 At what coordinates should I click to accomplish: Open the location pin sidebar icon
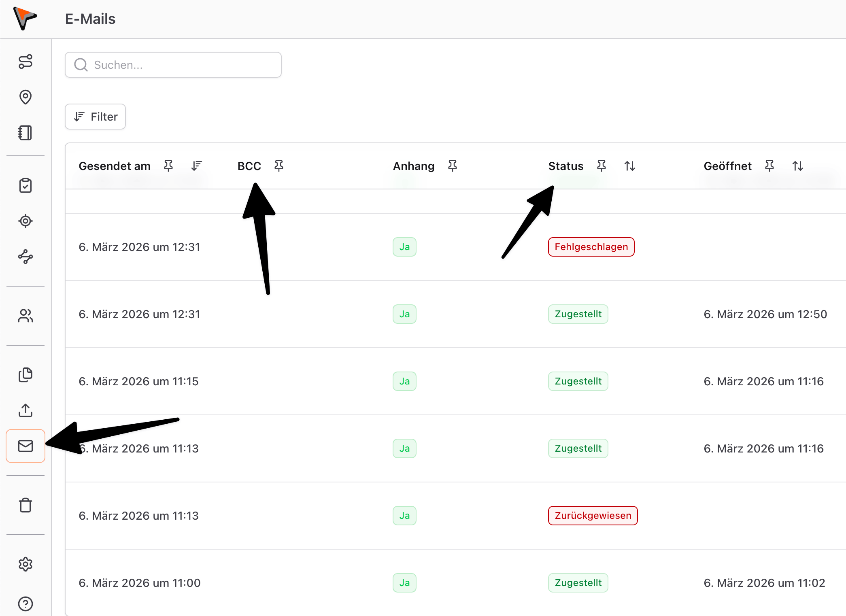tap(25, 97)
